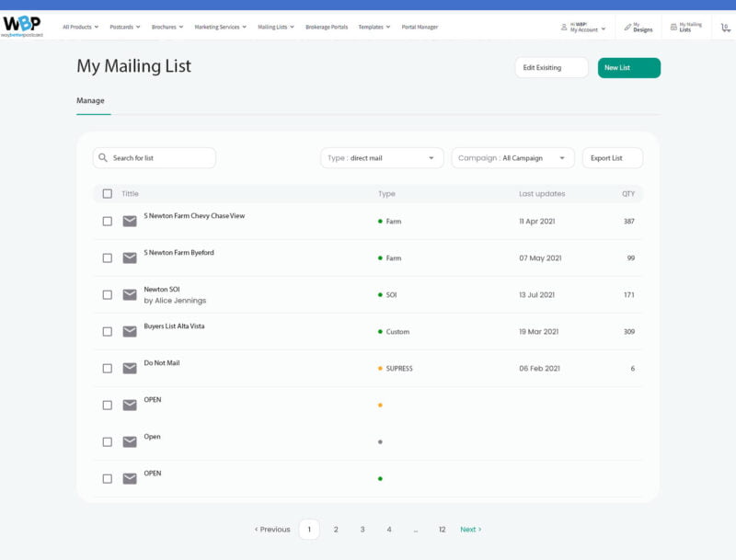Click the 11 Apr 2021 date
The image size is (736, 560).
click(x=537, y=222)
